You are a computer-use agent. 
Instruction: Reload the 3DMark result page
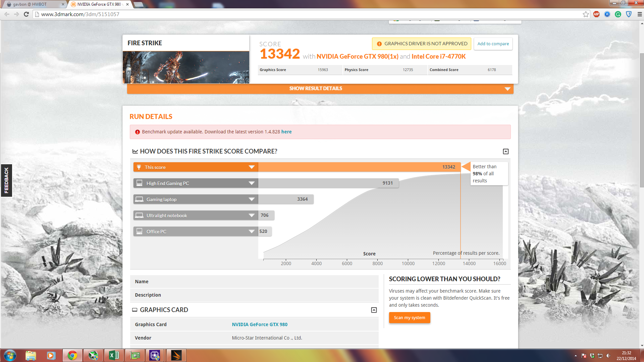(26, 14)
